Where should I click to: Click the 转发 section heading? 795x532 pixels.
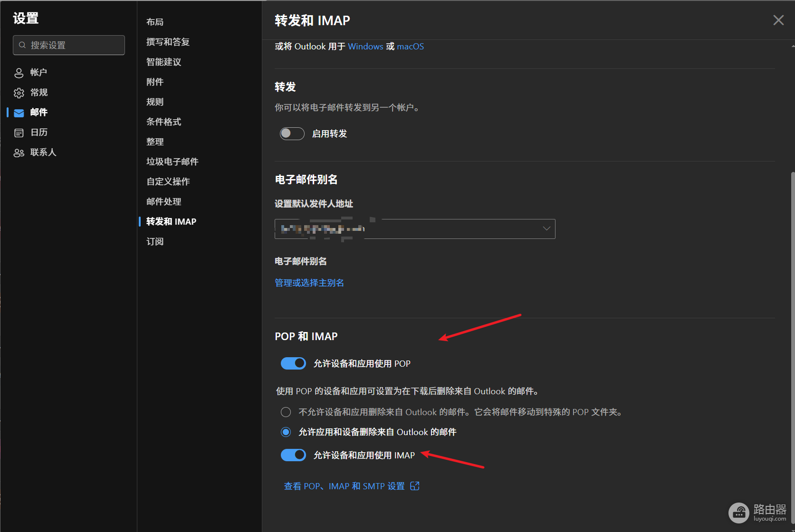[286, 87]
